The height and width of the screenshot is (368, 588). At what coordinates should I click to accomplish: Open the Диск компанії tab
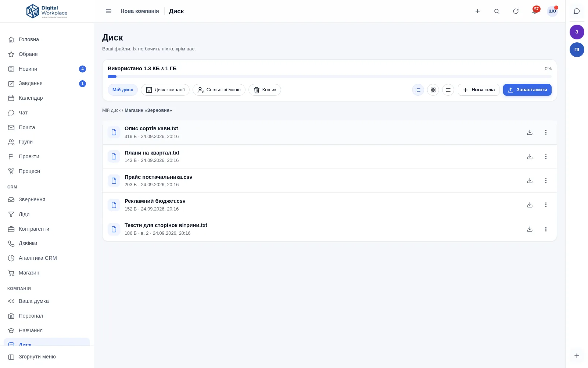coord(165,90)
